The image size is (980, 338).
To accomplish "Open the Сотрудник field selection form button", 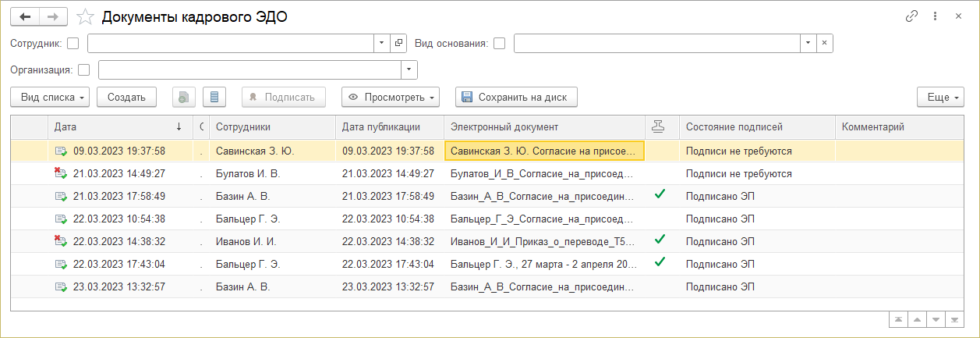I will (398, 44).
